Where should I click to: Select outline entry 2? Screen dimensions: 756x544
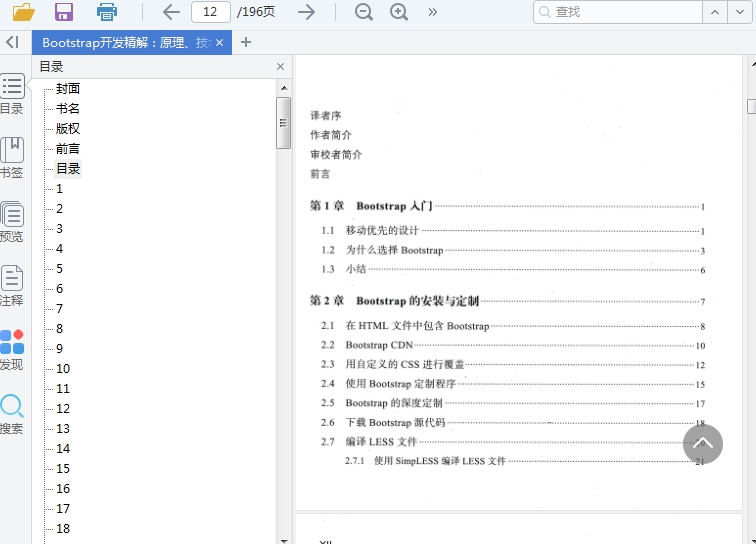coord(59,209)
